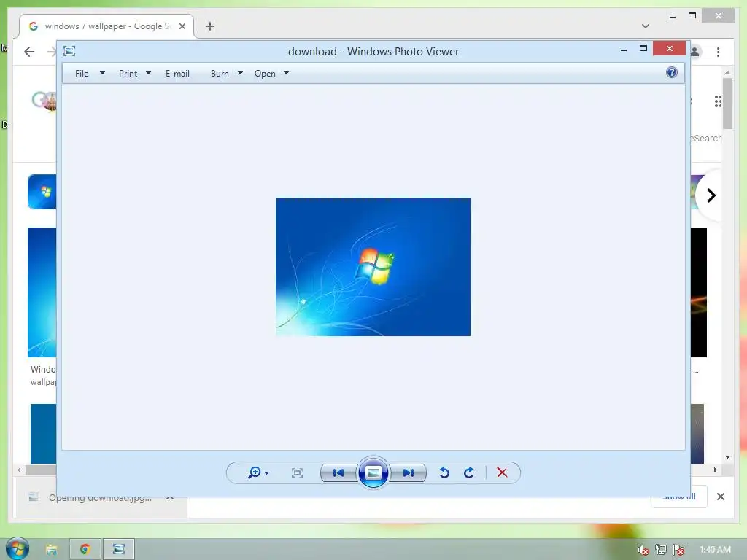Open the Print menu
The image size is (747, 560).
tap(128, 74)
